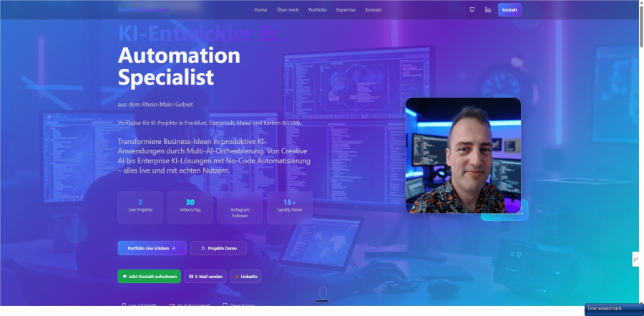The height and width of the screenshot is (316, 644).
Task: Open the Über mich nav item
Action: point(288,10)
